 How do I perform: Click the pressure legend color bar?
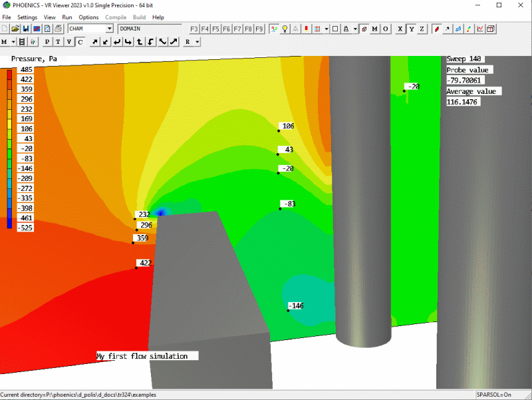(9, 148)
